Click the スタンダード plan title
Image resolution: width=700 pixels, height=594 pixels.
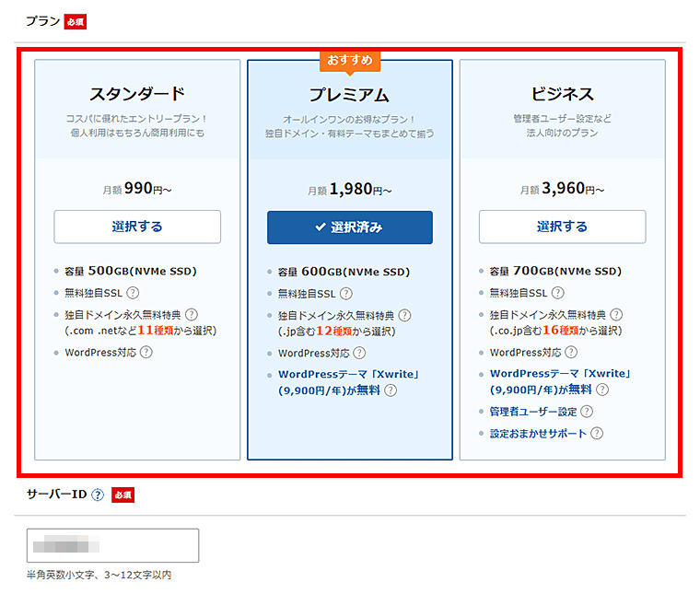tap(137, 94)
